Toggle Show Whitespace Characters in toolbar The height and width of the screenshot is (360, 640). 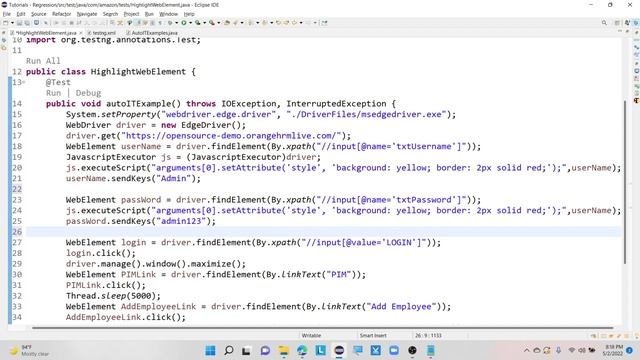tap(160, 23)
